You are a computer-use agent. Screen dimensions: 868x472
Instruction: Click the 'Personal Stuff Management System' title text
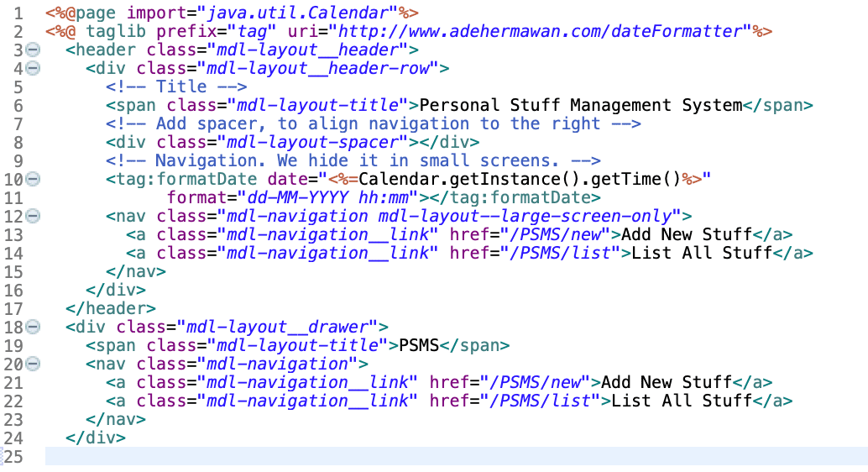tap(580, 106)
